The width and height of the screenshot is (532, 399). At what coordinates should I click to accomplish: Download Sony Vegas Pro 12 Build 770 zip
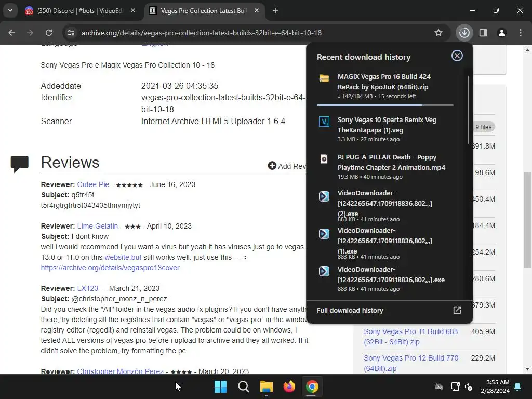click(x=411, y=363)
